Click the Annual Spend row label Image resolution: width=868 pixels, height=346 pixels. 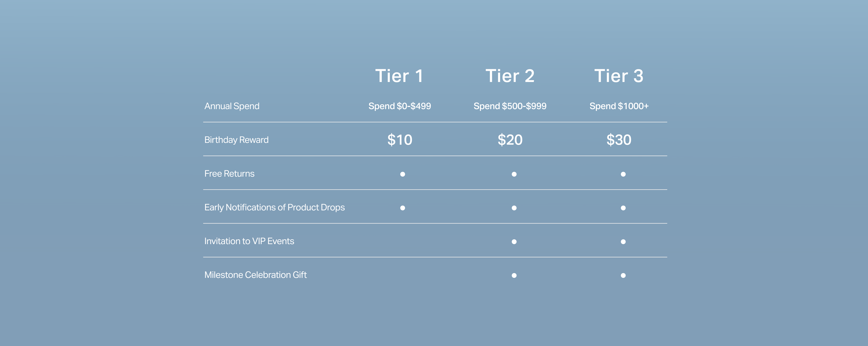click(x=232, y=106)
